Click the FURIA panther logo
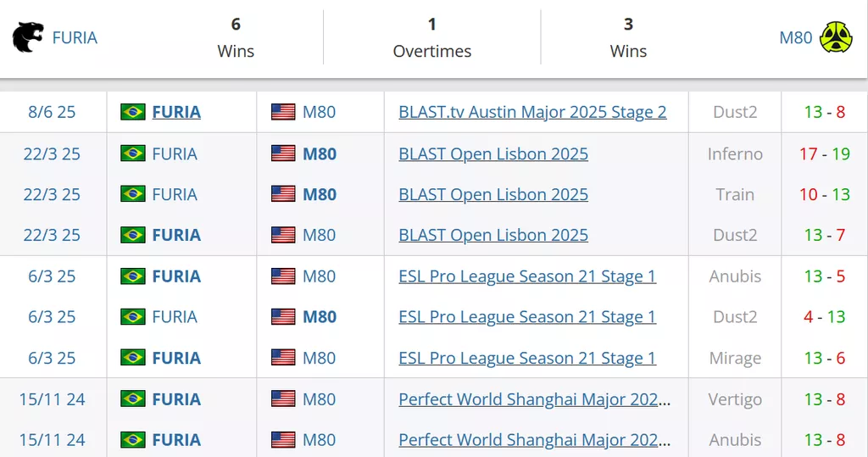This screenshot has width=868, height=457. [x=28, y=37]
